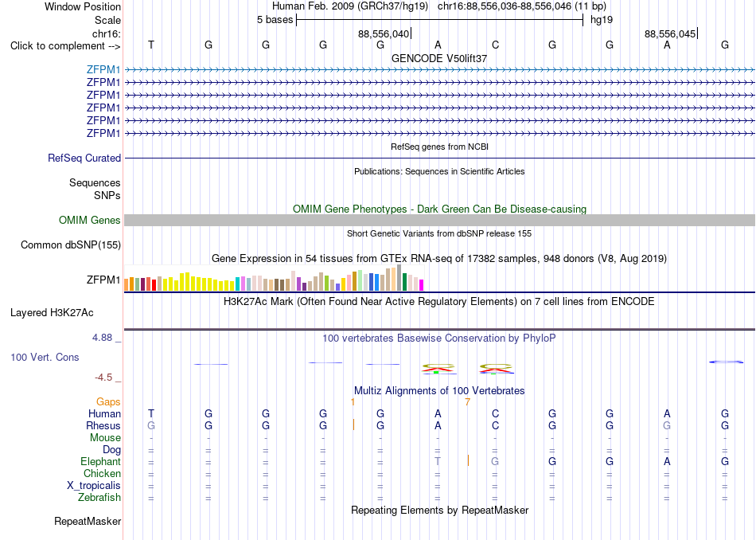Click the C base in the complement sequence row
The height and width of the screenshot is (540, 756).
495,45
